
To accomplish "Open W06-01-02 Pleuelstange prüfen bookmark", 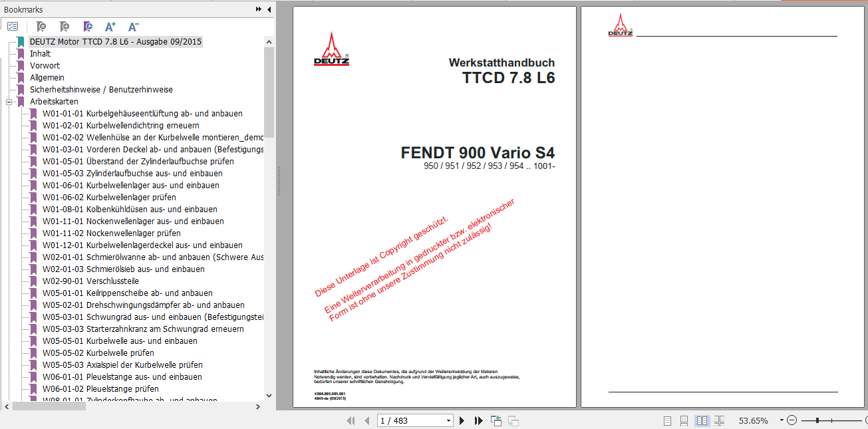I will 100,388.
